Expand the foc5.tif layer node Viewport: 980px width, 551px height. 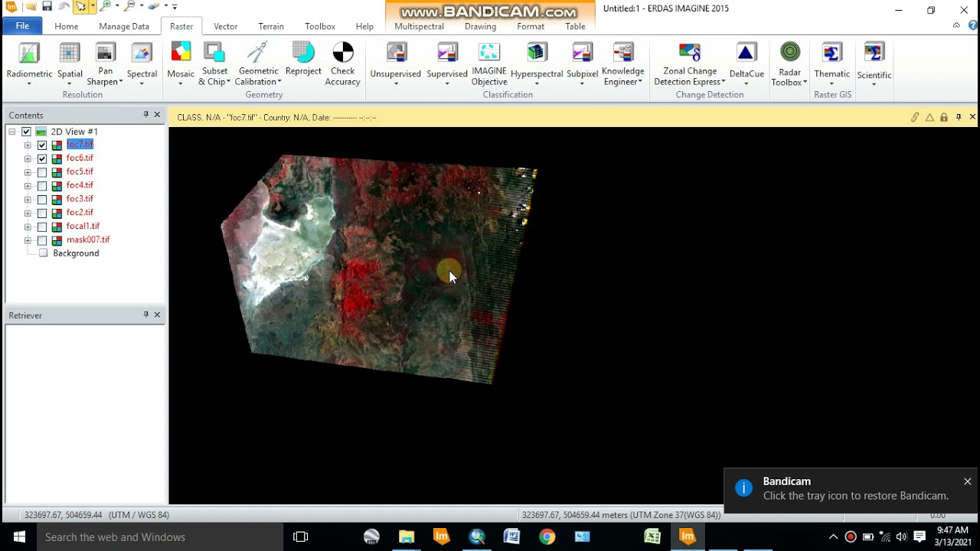[28, 172]
